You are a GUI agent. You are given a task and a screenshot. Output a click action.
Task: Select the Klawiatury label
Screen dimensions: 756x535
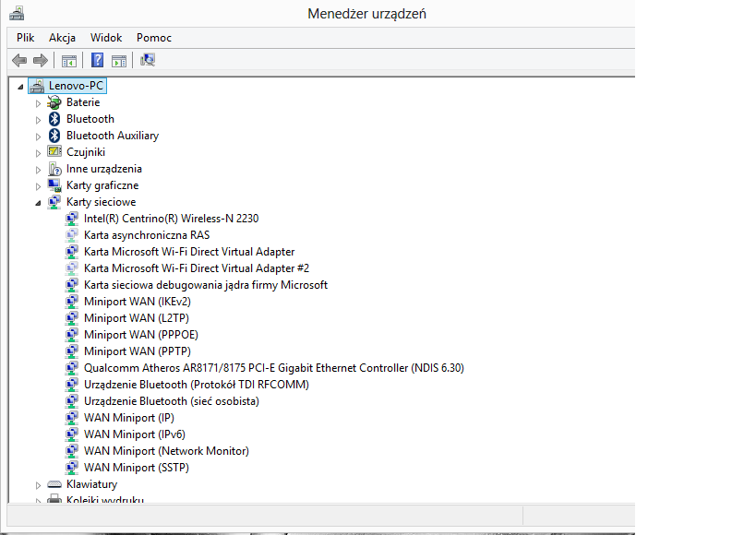[91, 484]
